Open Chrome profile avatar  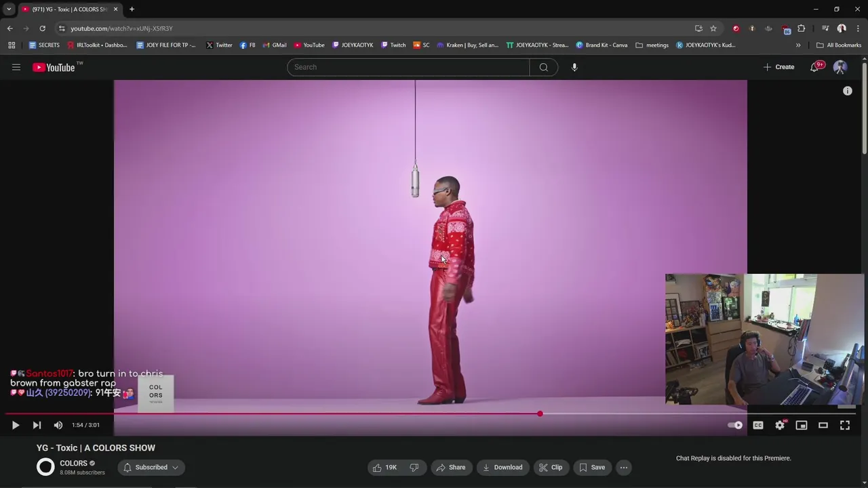[842, 28]
